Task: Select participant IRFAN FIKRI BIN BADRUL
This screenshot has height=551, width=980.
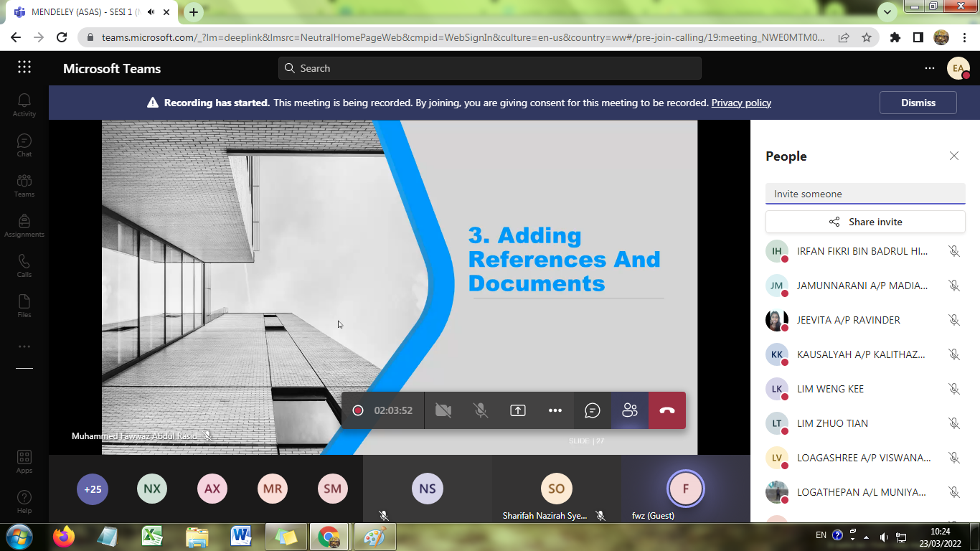Action: point(865,251)
